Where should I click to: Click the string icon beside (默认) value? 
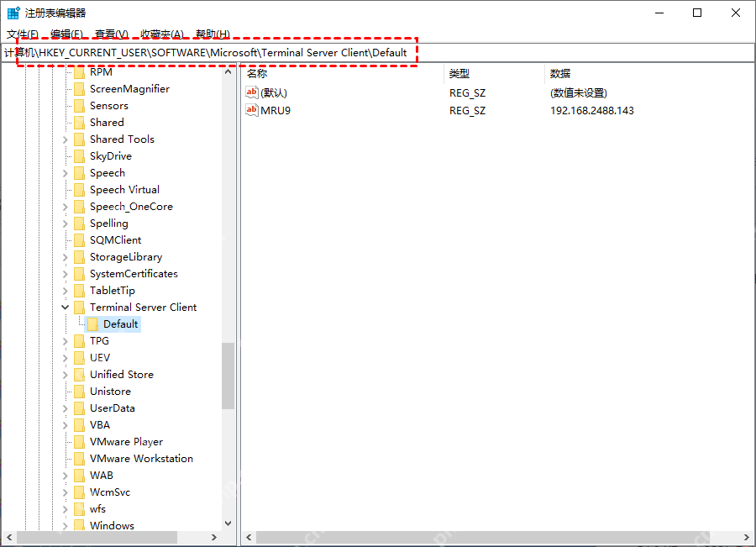(x=252, y=92)
